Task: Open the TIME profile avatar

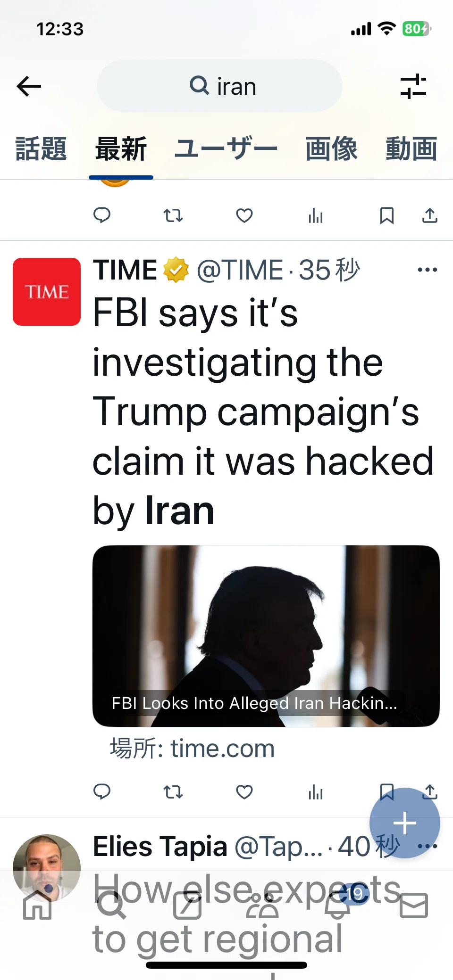Action: [47, 292]
